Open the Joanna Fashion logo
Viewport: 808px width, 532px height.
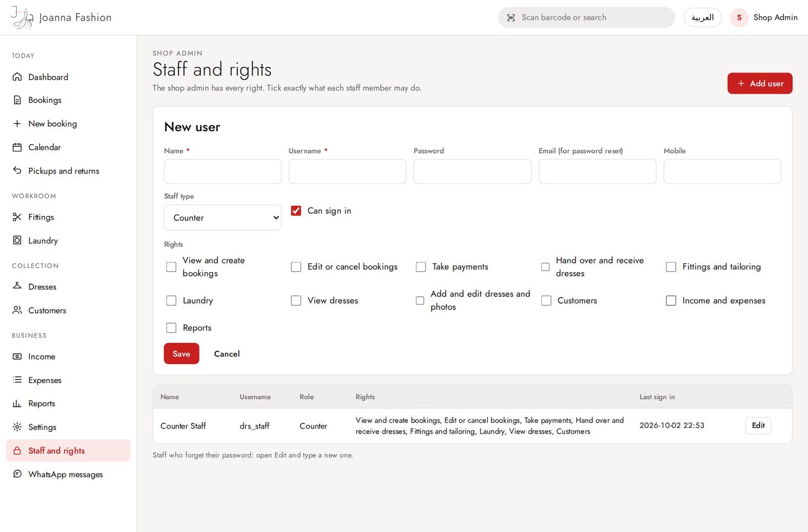click(61, 18)
